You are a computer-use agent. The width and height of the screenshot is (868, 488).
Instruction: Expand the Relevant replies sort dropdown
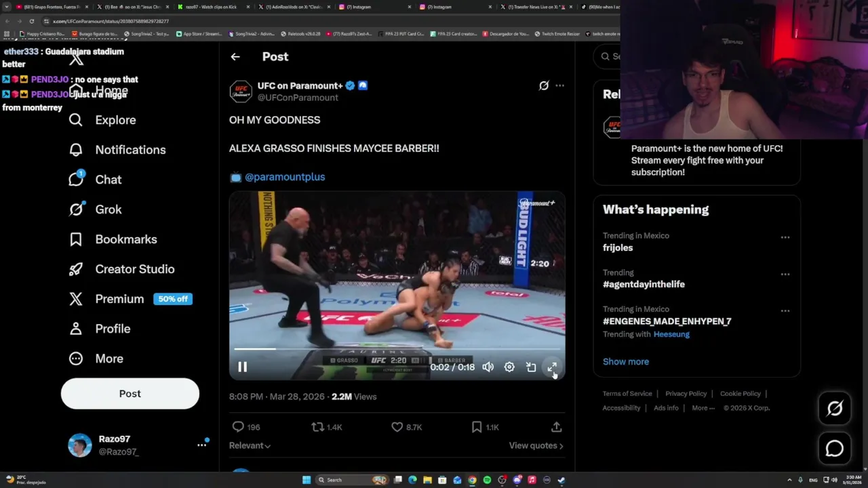coord(250,445)
